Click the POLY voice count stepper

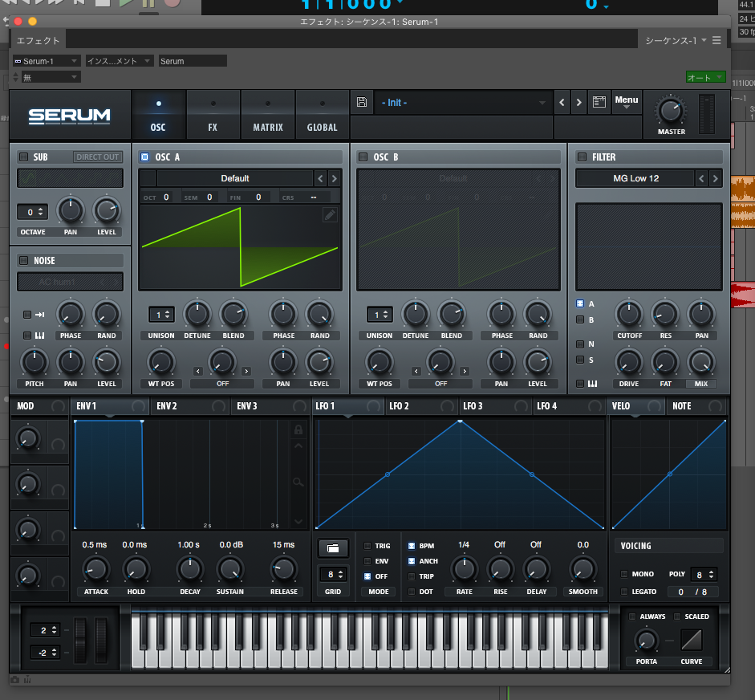[704, 574]
